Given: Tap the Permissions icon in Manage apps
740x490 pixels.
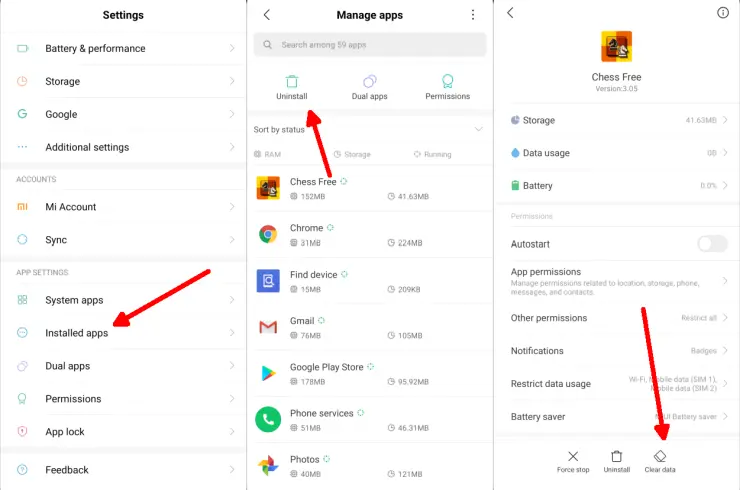Looking at the screenshot, I should pos(447,81).
